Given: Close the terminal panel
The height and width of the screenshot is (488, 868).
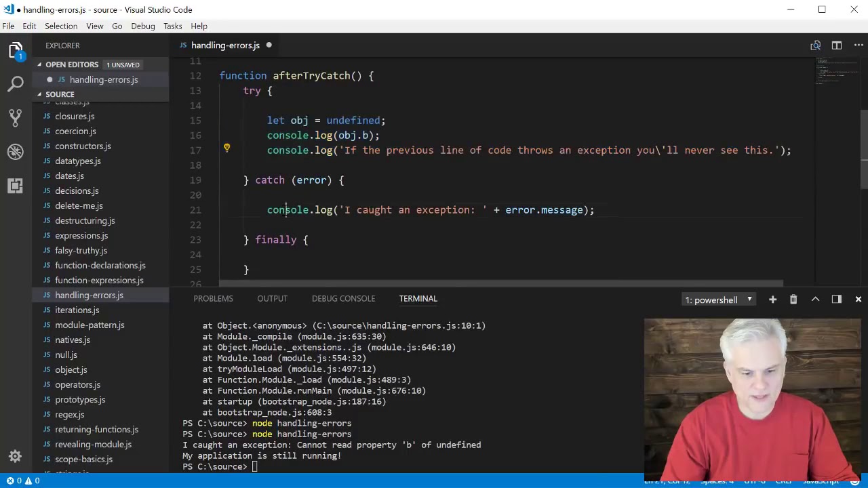Looking at the screenshot, I should 859,300.
